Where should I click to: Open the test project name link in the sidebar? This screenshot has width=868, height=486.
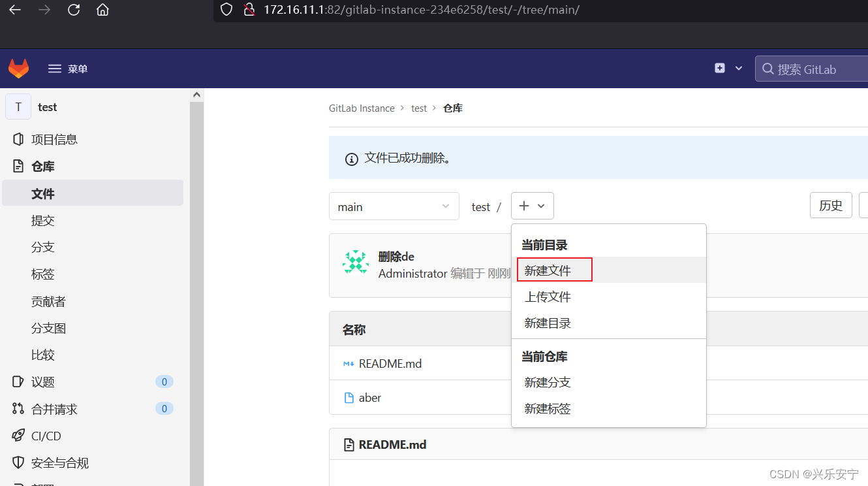pos(48,107)
